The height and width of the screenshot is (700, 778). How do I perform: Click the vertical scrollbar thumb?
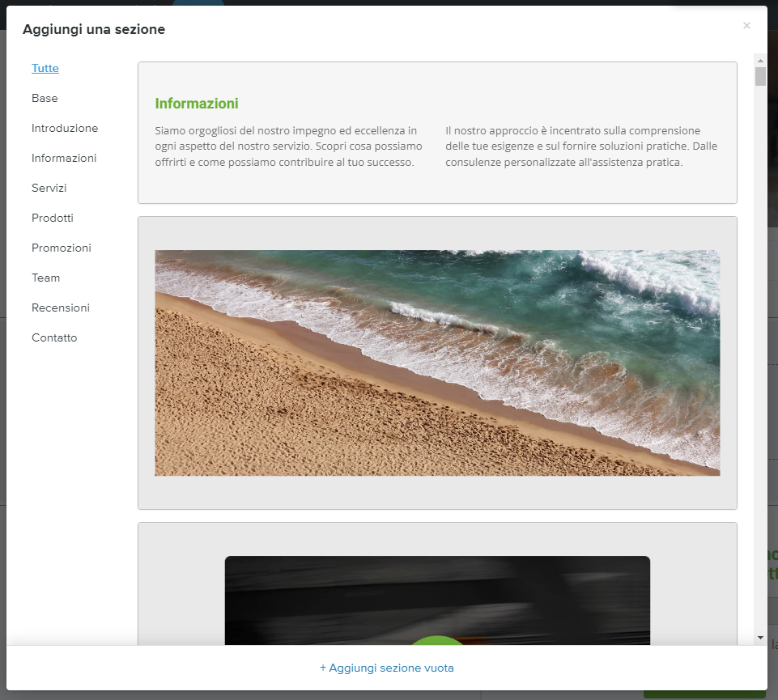click(x=760, y=76)
